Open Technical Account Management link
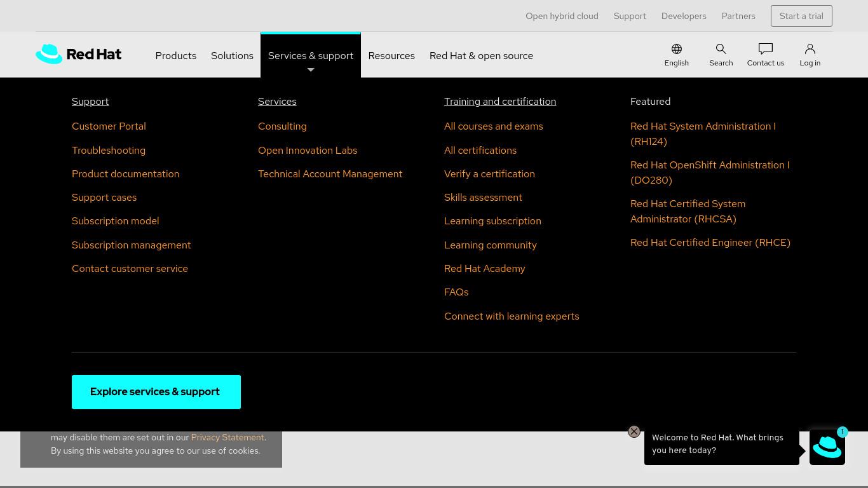 pyautogui.click(x=330, y=174)
